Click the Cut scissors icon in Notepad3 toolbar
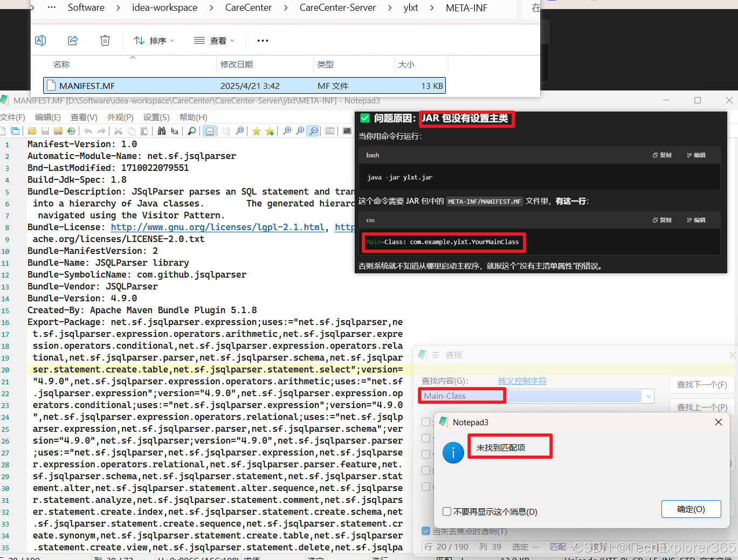Viewport: 738px width, 560px height. click(118, 131)
